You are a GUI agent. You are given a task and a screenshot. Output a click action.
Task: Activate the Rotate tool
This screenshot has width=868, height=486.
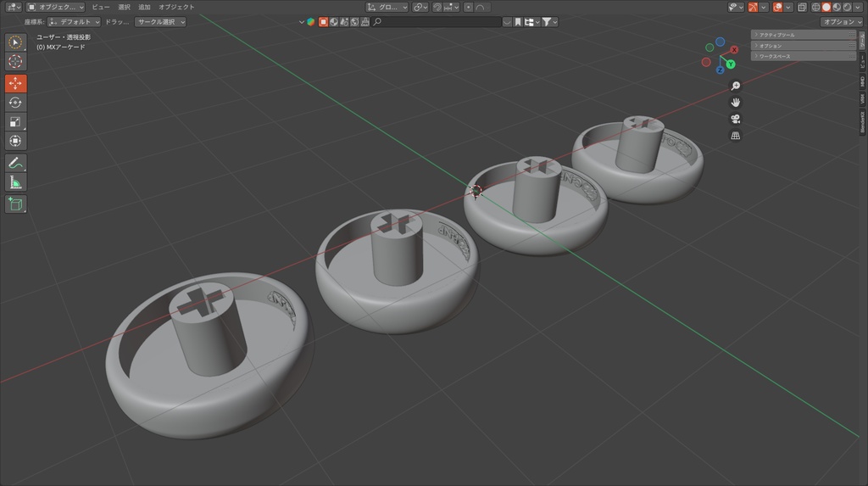click(15, 103)
